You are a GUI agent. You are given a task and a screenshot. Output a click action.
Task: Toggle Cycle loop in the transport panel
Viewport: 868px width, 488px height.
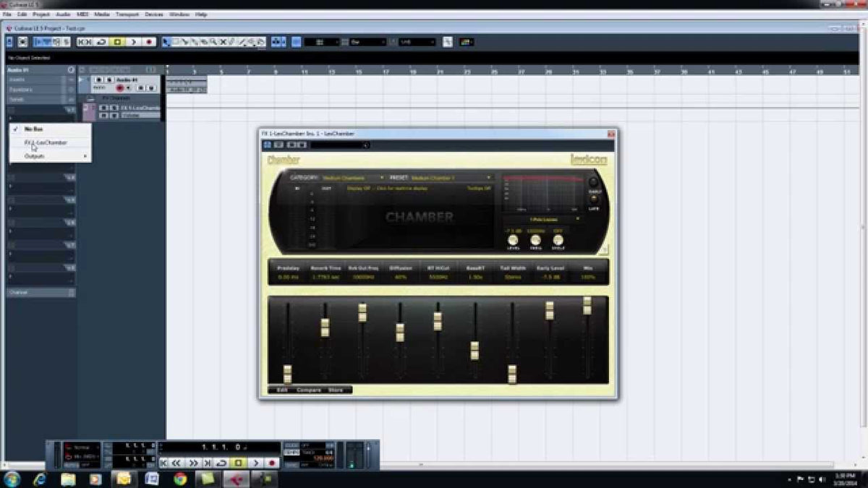point(222,463)
